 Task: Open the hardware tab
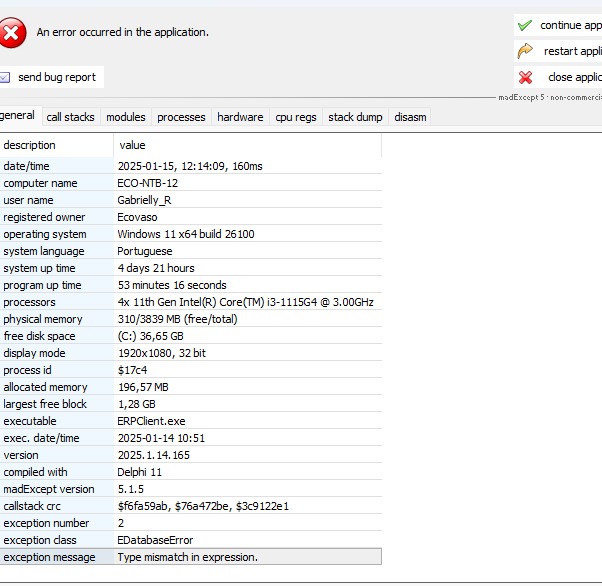coord(240,117)
